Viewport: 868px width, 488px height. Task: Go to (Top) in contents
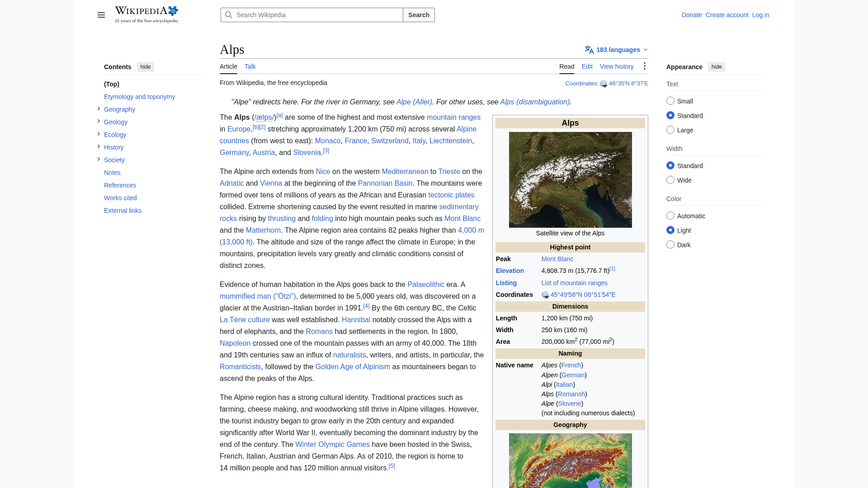tap(112, 84)
